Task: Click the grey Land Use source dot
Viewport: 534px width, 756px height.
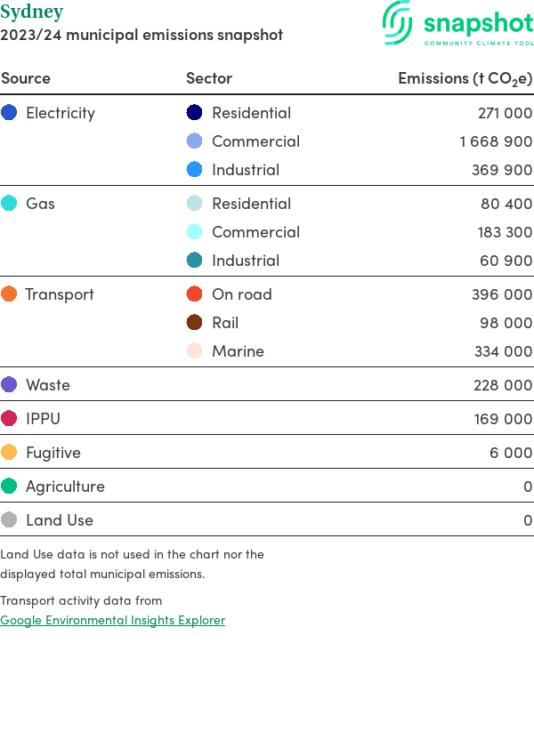Action: (x=9, y=520)
